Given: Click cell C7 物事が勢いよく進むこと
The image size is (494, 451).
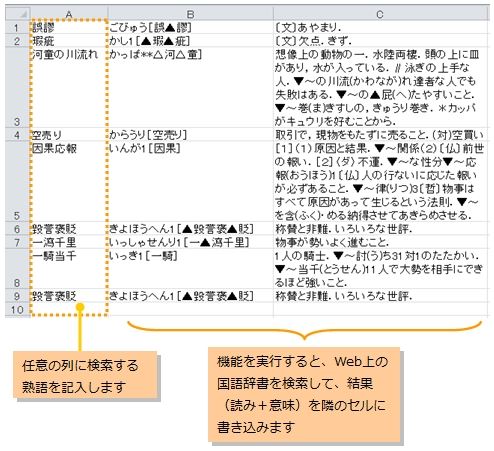Looking at the screenshot, I should (x=380, y=242).
